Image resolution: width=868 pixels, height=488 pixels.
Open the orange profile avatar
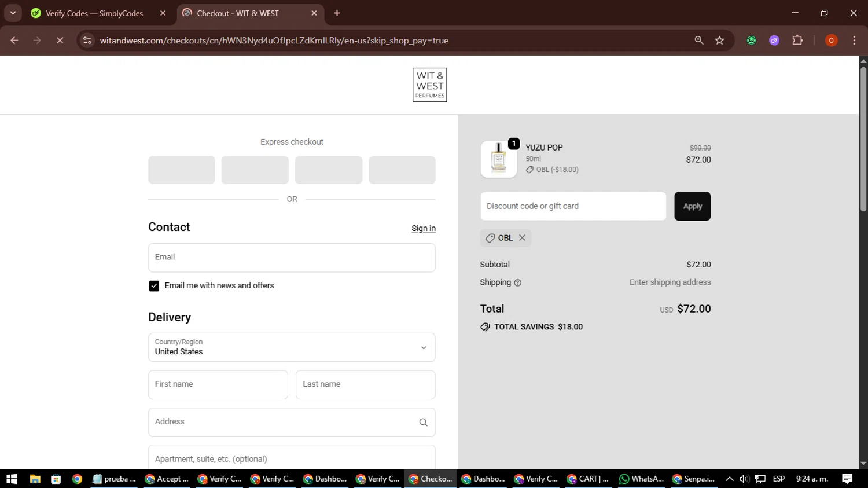pyautogui.click(x=831, y=41)
